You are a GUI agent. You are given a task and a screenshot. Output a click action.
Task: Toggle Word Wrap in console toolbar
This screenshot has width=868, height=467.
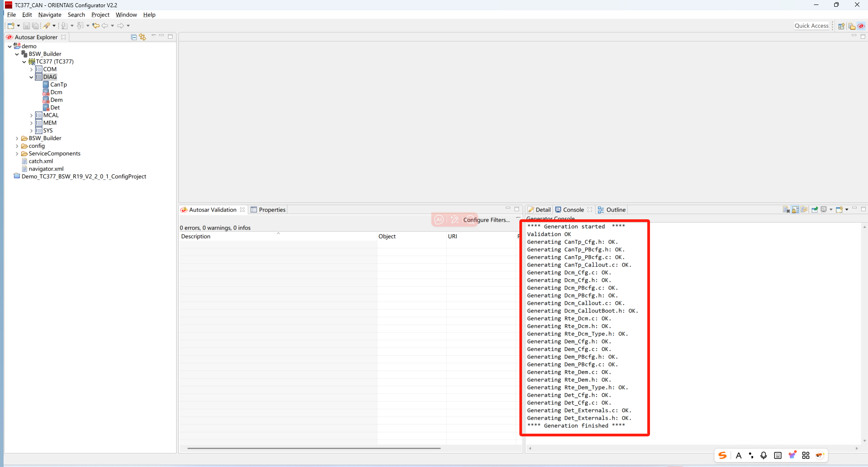[804, 210]
